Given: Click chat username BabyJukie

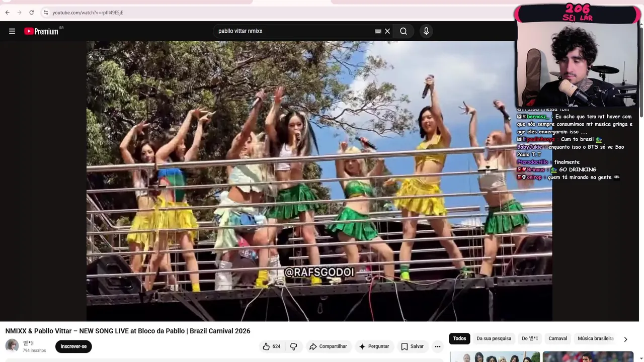Looking at the screenshot, I should tap(529, 147).
